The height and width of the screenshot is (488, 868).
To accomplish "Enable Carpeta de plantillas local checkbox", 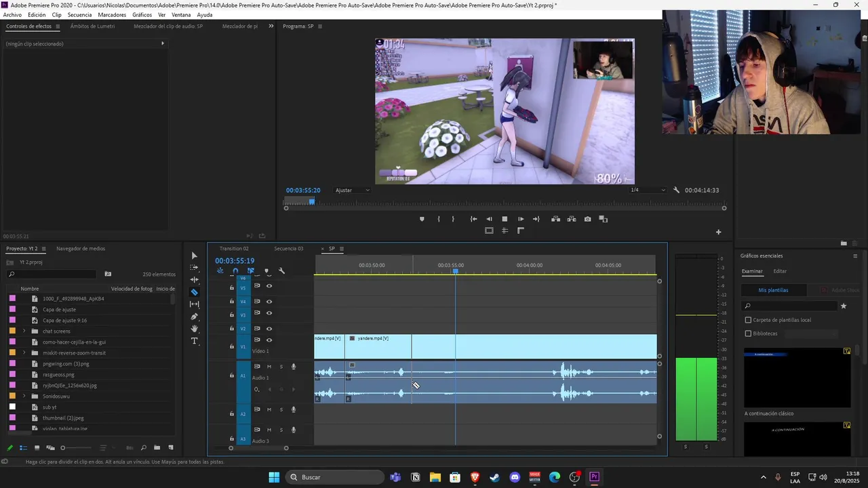I will click(749, 320).
